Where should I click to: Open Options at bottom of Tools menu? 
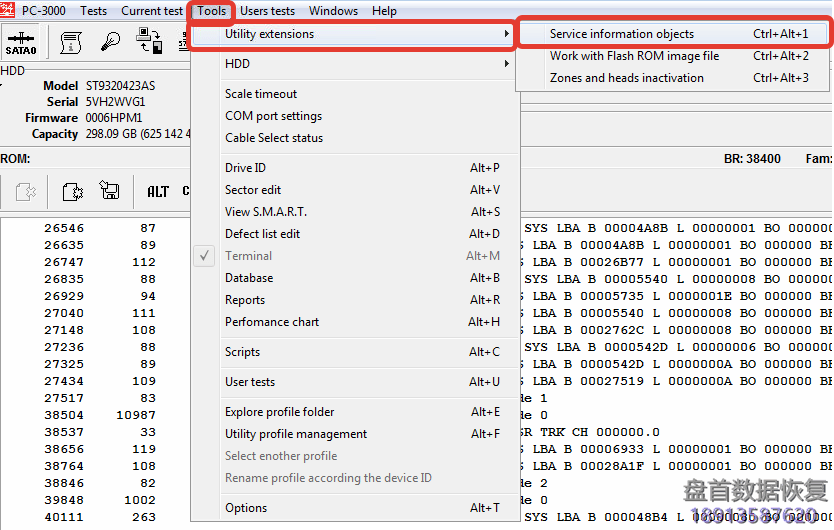tap(246, 508)
